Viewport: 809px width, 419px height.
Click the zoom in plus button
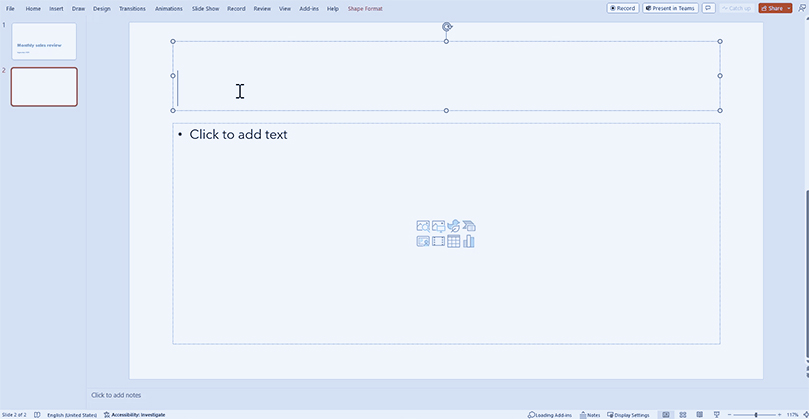(x=779, y=414)
